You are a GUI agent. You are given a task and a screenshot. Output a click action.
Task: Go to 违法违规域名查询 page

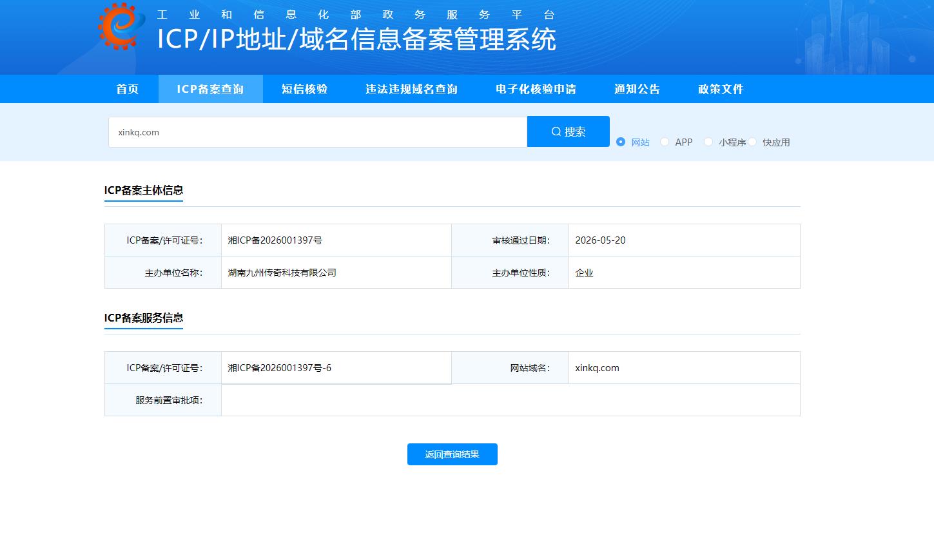[412, 89]
